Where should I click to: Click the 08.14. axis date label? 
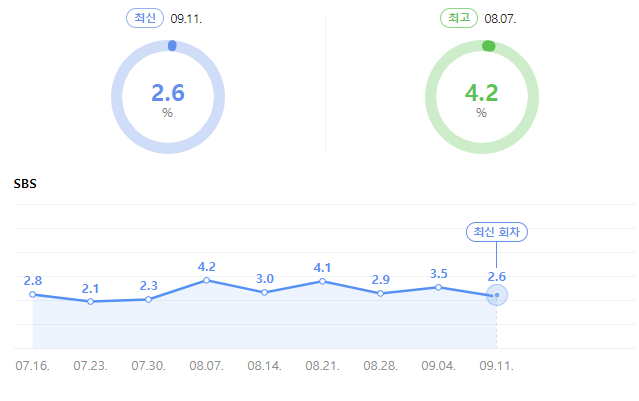(264, 366)
